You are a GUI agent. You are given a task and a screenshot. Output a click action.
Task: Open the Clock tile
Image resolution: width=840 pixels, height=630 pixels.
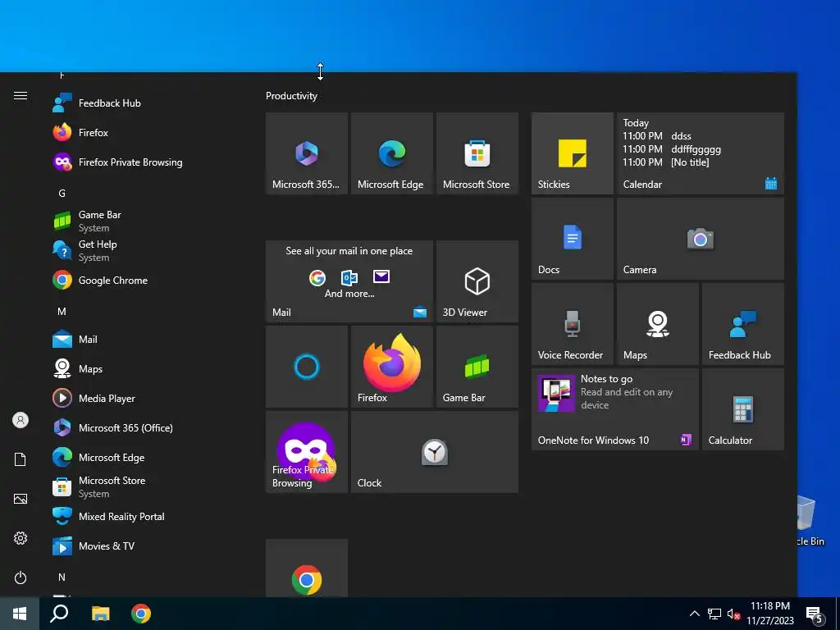(435, 452)
